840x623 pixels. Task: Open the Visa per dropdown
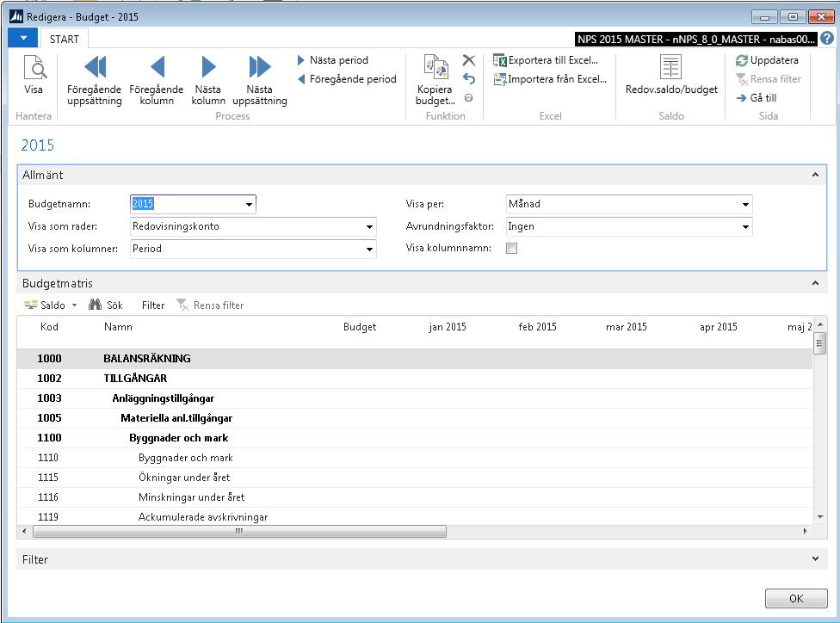click(x=745, y=204)
